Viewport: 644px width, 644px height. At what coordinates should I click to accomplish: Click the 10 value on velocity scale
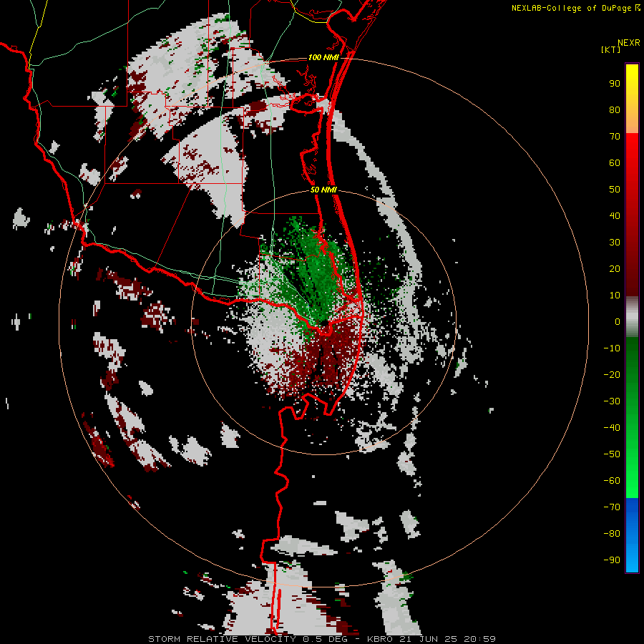[x=615, y=296]
